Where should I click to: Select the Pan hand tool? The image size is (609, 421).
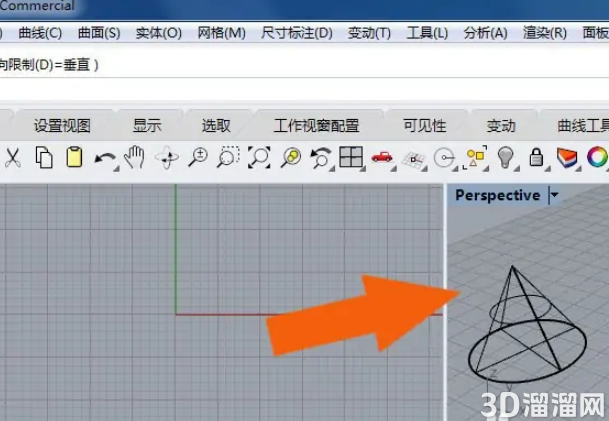[134, 157]
